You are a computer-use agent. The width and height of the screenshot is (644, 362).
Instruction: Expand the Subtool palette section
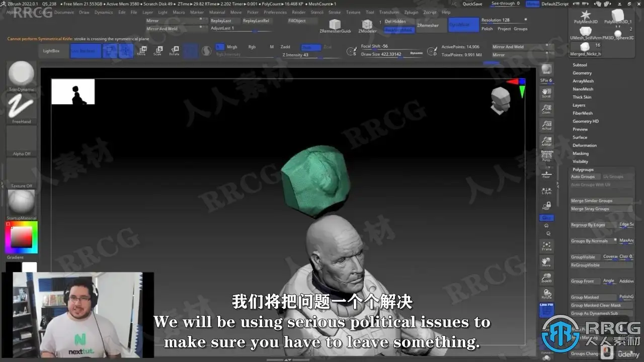(x=580, y=65)
